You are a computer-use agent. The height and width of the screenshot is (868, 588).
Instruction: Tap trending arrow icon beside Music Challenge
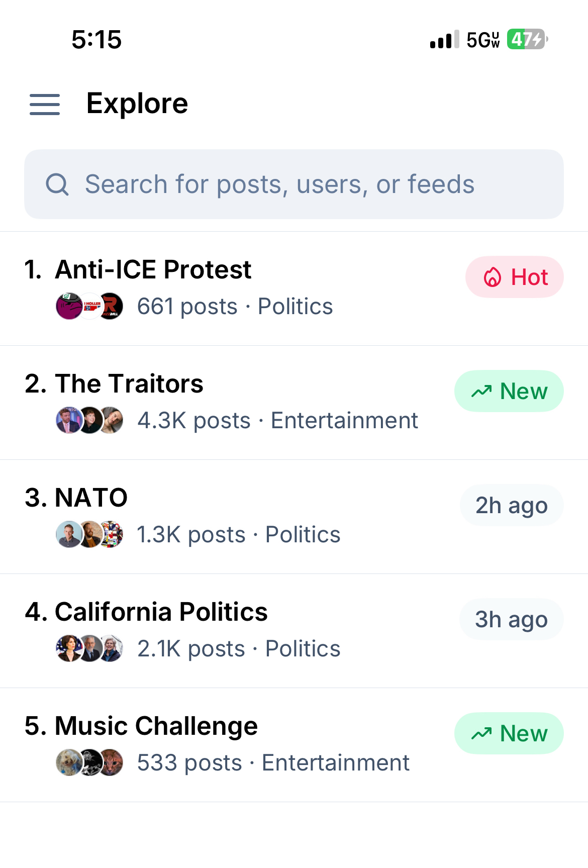[x=481, y=734]
